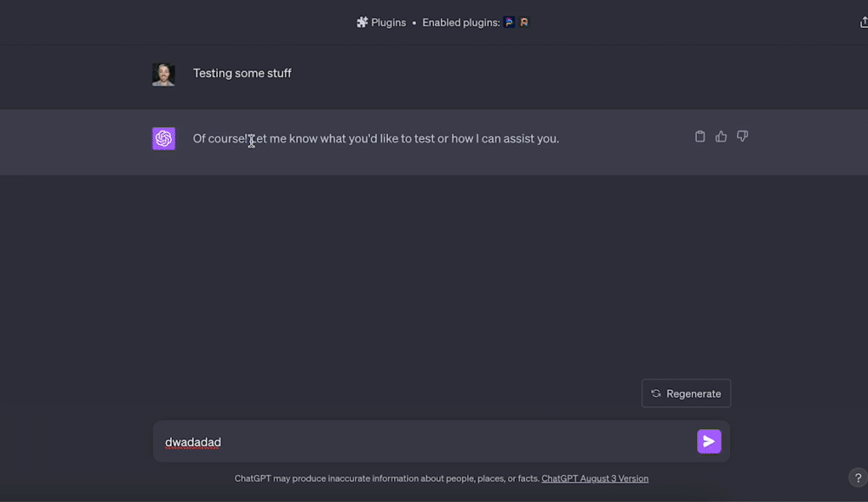Viewport: 868px width, 502px height.
Task: Copy the response with the clipboard icon
Action: click(x=700, y=136)
